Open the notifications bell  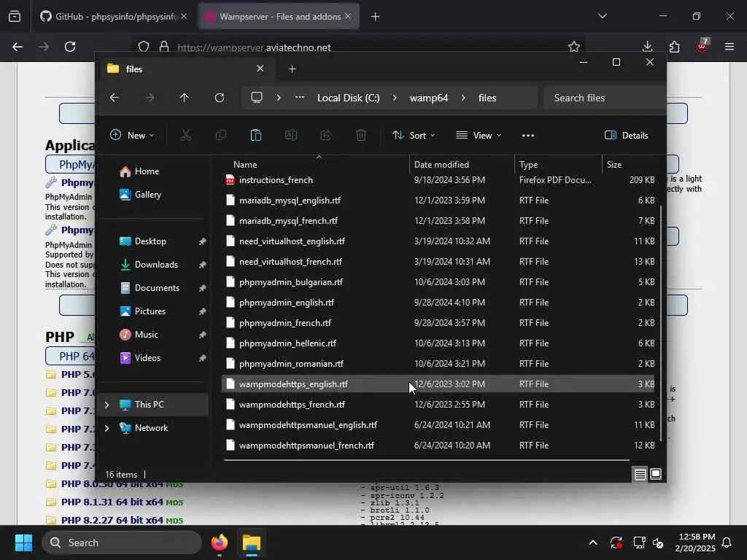[x=727, y=542]
